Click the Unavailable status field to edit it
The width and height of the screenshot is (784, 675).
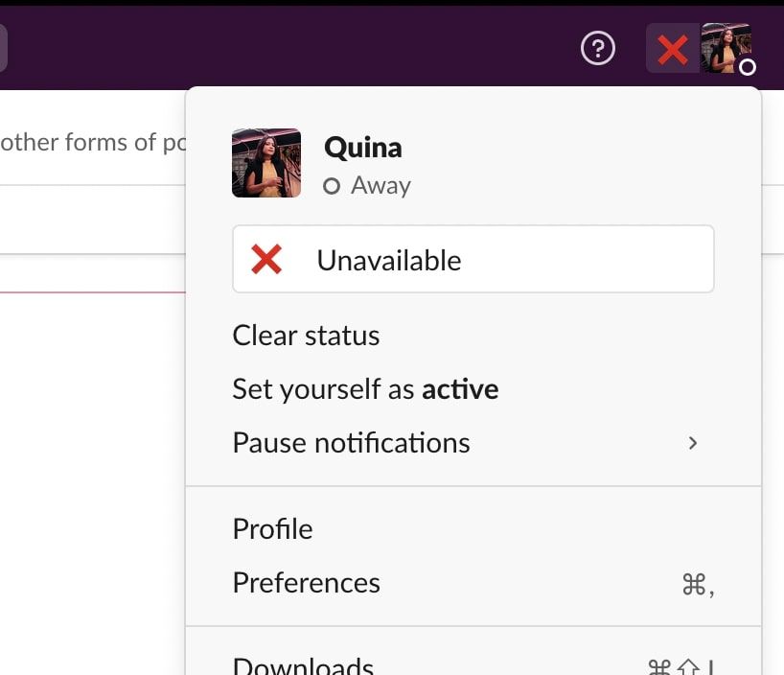pos(473,259)
